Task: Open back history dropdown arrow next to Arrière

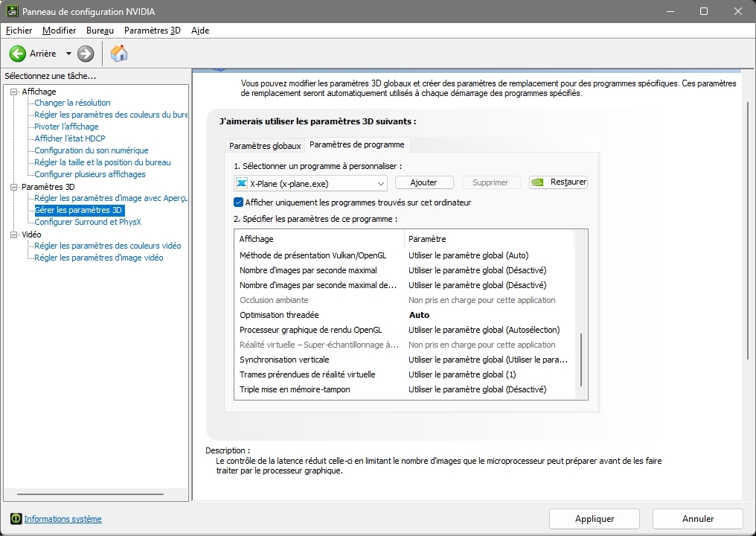Action: (68, 54)
